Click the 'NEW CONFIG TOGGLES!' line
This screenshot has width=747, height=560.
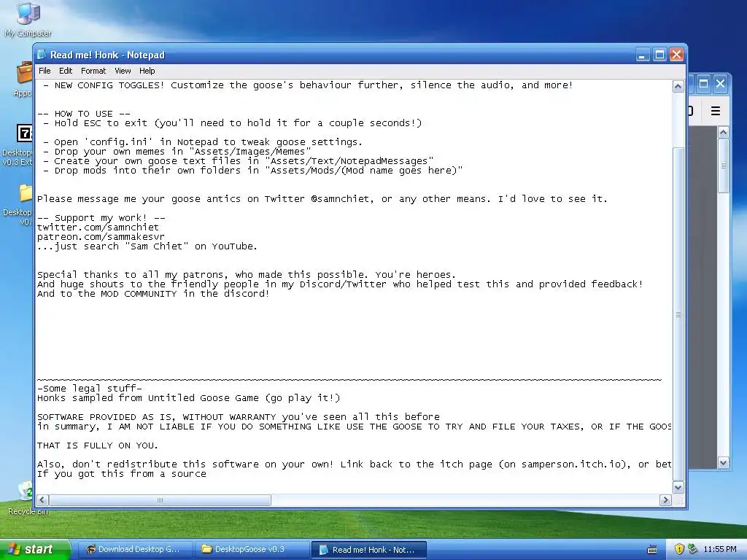309,85
